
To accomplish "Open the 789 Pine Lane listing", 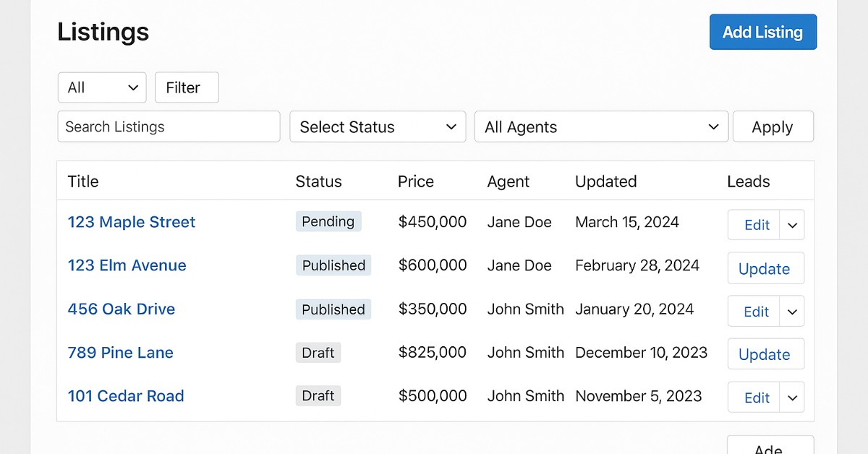I will (x=120, y=353).
